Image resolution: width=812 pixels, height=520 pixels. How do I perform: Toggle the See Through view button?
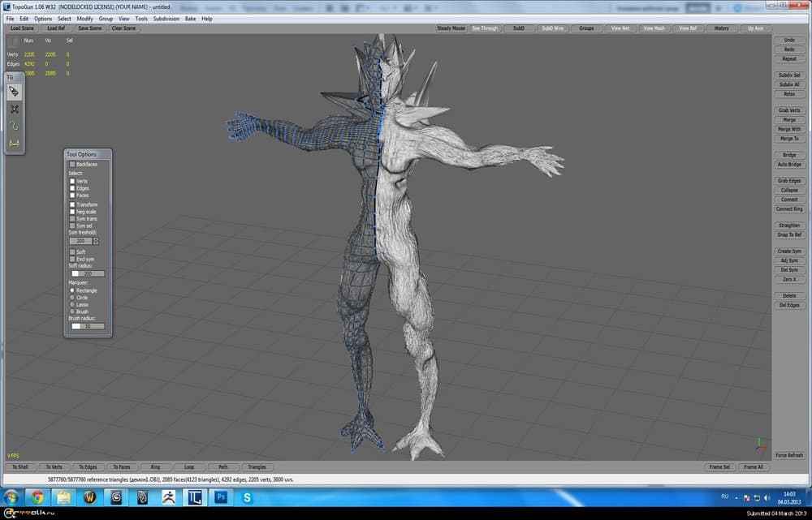(485, 28)
